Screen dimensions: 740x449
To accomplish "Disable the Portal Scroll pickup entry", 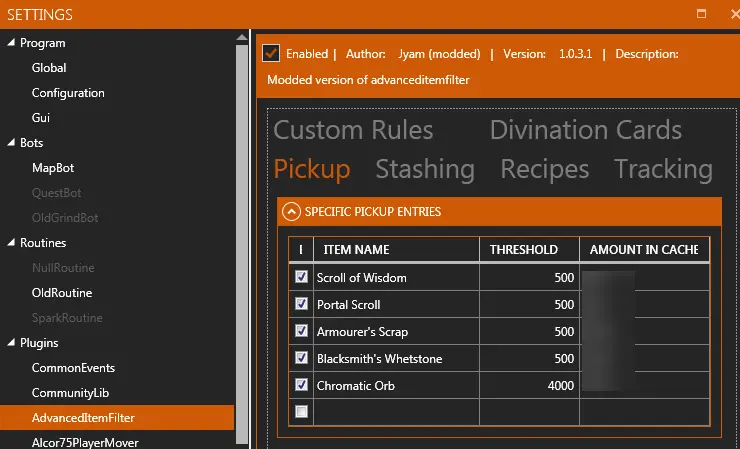I will click(302, 304).
